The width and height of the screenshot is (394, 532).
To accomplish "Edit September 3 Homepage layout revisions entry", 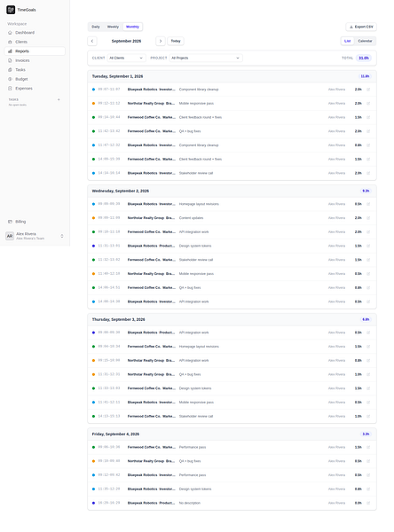I will [x=368, y=347].
